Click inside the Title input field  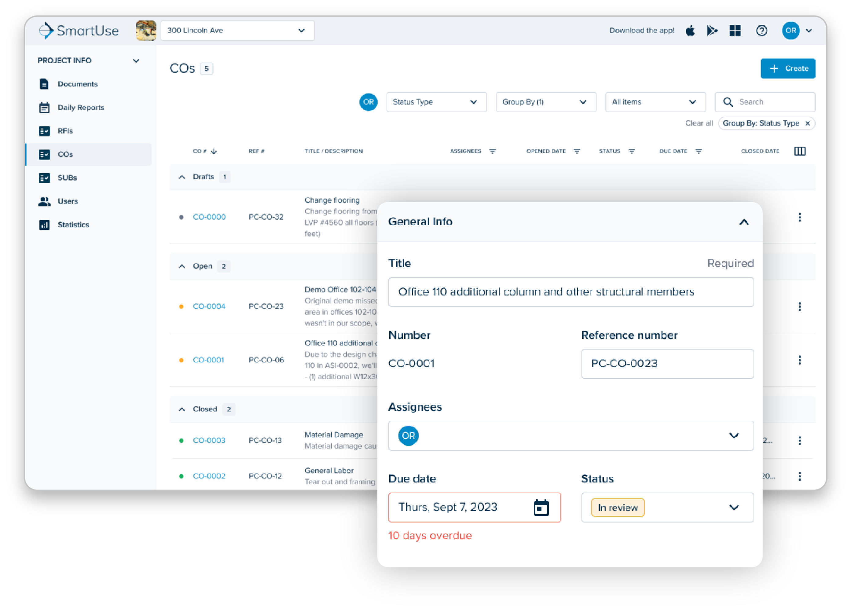[x=571, y=292]
